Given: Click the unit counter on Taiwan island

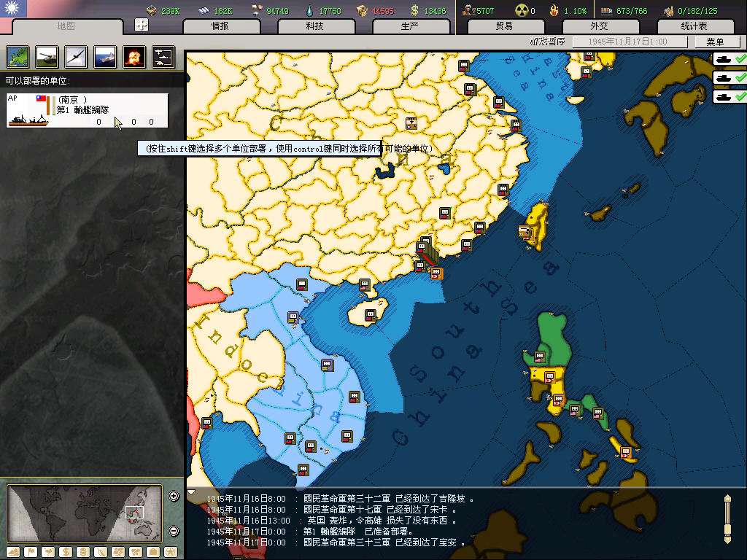Looking at the screenshot, I should (x=525, y=233).
